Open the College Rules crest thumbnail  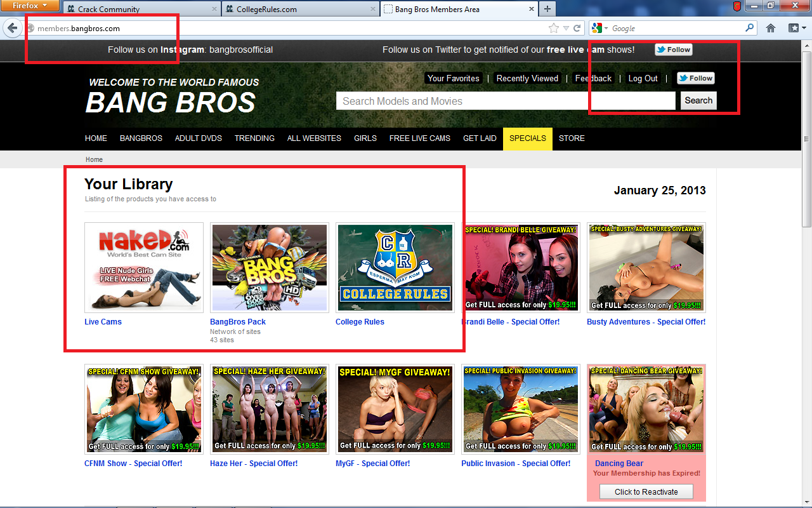click(x=395, y=267)
